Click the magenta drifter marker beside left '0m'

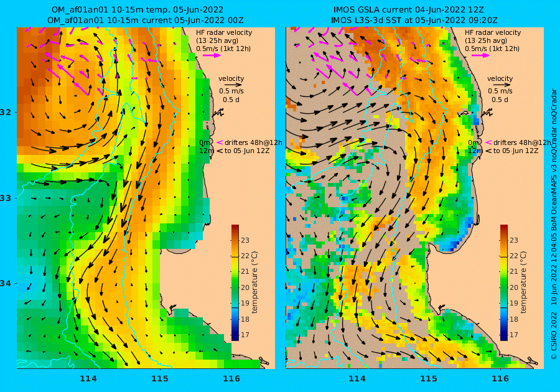(220, 142)
